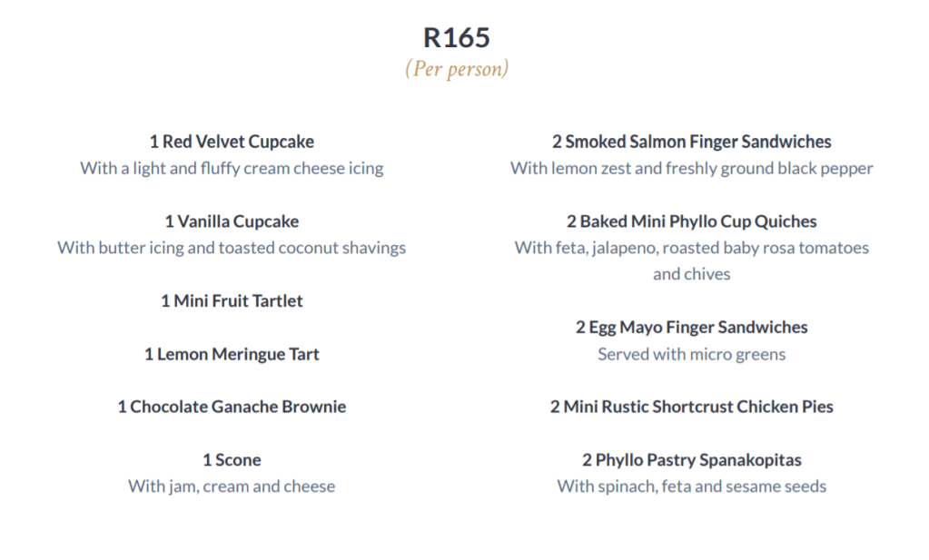Select the Mini Fruit Tartlet item
This screenshot has height=560, width=929.
232,300
